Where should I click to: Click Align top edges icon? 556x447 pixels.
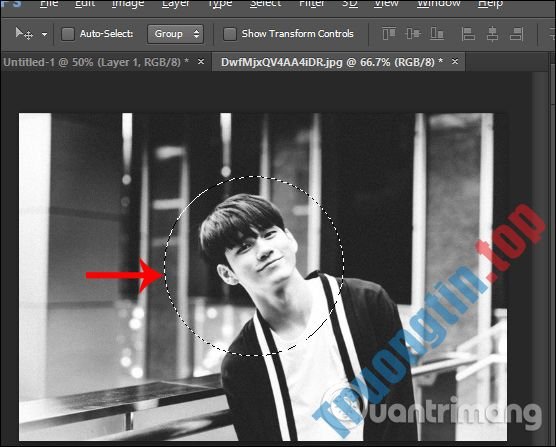[x=389, y=34]
